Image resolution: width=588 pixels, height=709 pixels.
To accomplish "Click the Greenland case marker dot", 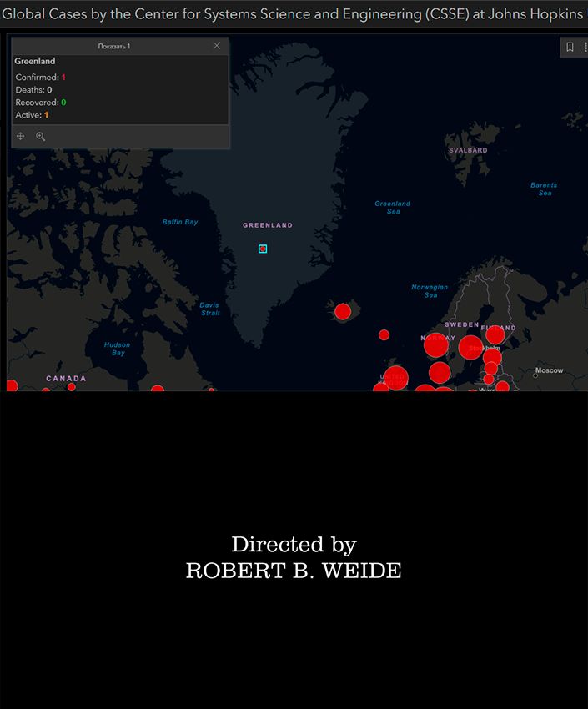I will pos(263,249).
